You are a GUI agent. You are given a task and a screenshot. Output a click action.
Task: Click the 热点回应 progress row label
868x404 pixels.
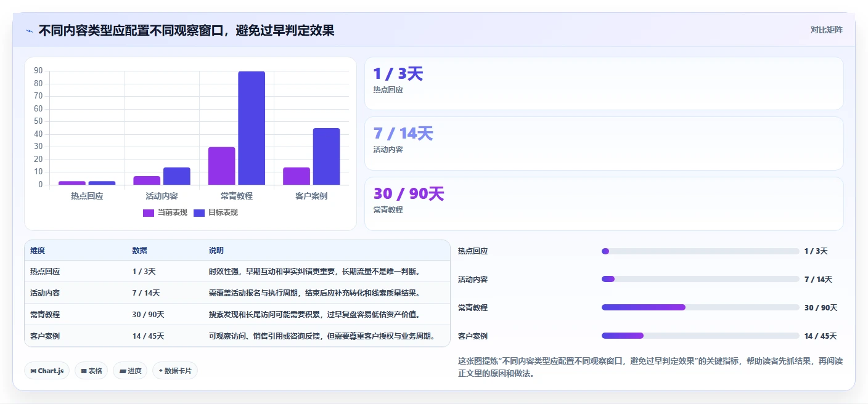pos(473,251)
